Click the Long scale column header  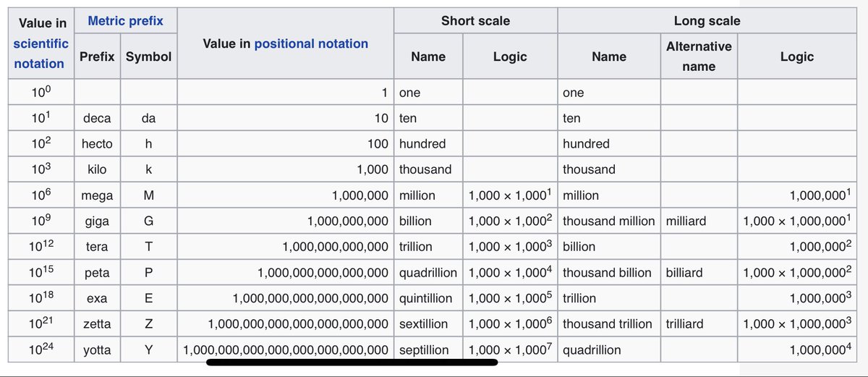click(x=707, y=21)
